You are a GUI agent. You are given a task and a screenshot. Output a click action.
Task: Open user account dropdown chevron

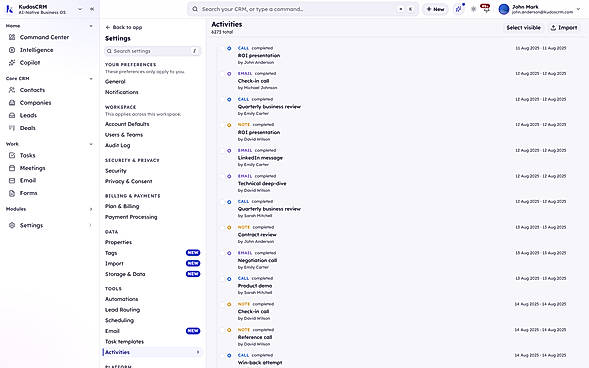[578, 9]
